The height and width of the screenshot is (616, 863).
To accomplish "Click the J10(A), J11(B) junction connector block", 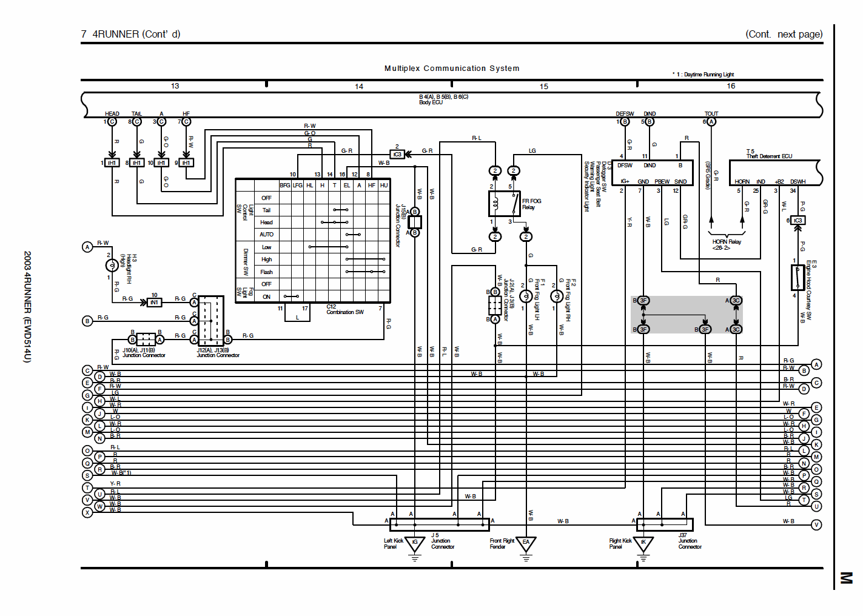I will (146, 340).
